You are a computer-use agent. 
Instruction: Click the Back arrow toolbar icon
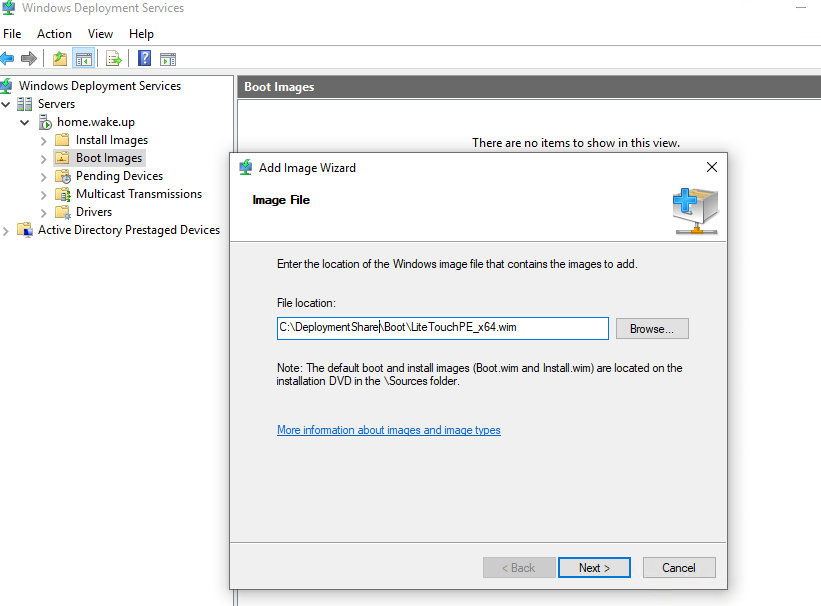point(7,58)
